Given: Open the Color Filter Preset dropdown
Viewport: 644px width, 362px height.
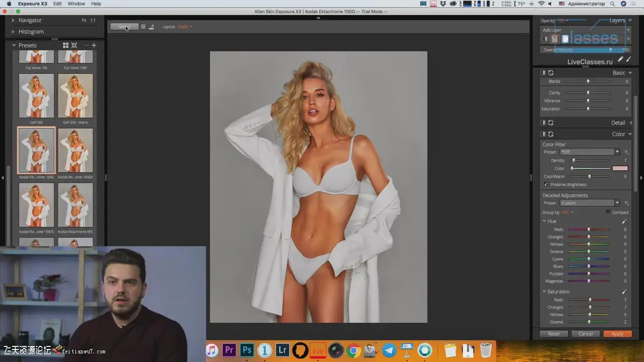Looking at the screenshot, I should click(x=590, y=152).
